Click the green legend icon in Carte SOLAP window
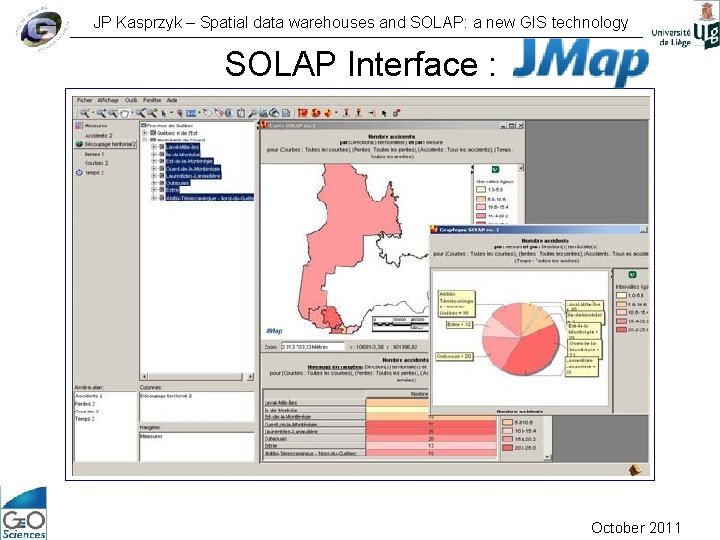The image size is (720, 540). point(495,169)
